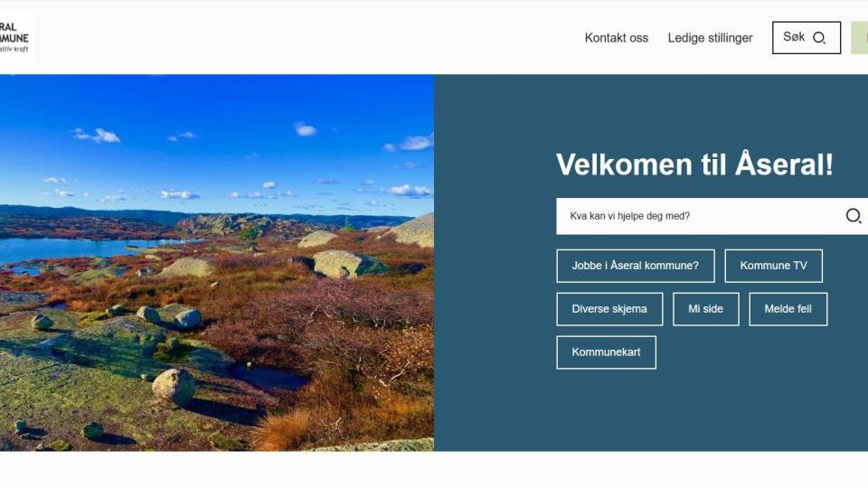Image resolution: width=868 pixels, height=488 pixels.
Task: Click the mountain landscape hero photo
Action: pos(217,262)
